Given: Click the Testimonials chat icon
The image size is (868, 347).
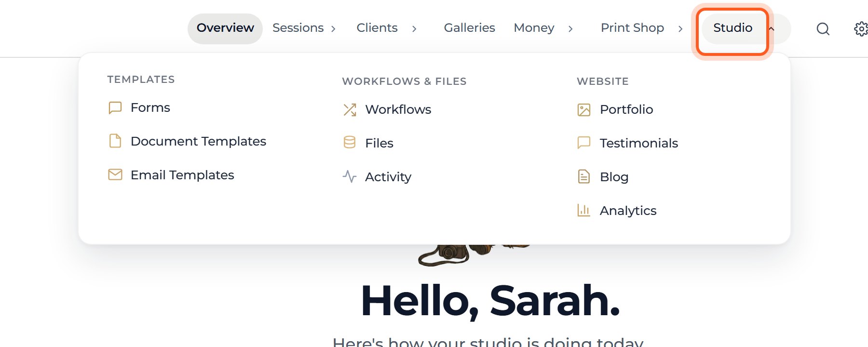Looking at the screenshot, I should [584, 143].
